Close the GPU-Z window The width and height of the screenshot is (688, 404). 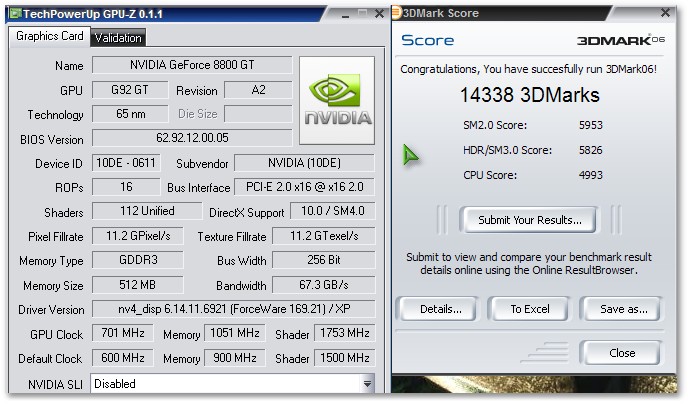[x=380, y=14]
